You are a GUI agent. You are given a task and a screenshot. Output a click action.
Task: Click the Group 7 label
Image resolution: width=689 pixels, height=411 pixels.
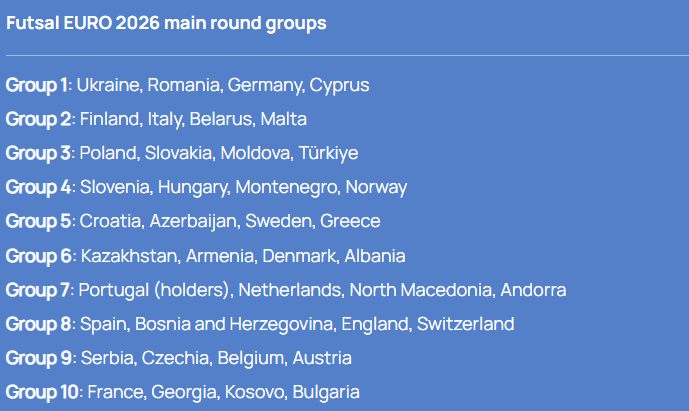[39, 290]
